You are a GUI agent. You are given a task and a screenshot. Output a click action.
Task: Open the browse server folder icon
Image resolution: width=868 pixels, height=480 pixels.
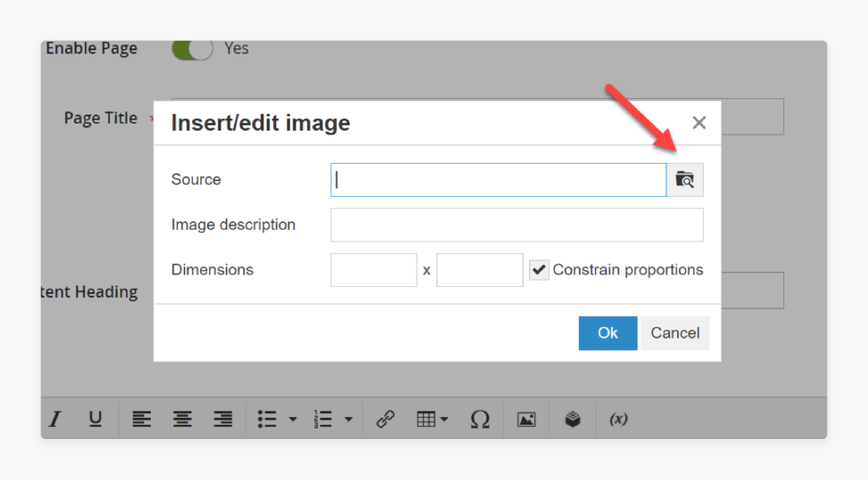point(685,180)
